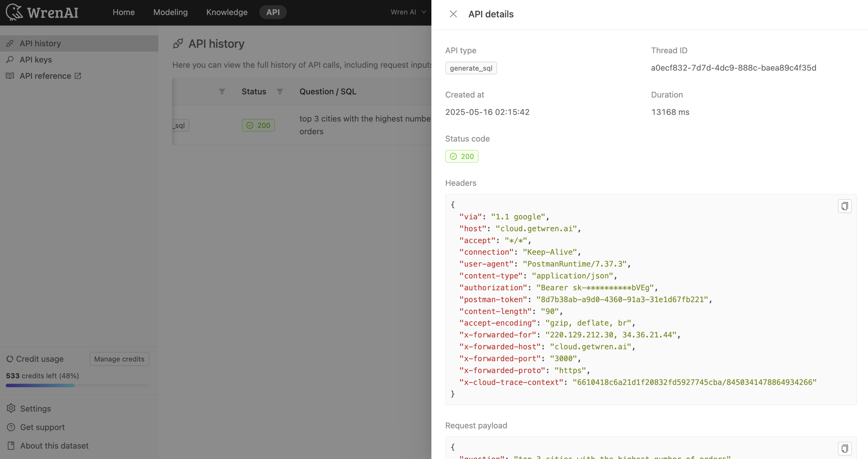
Task: Click the "x-forwarded-for" header line
Action: point(570,335)
